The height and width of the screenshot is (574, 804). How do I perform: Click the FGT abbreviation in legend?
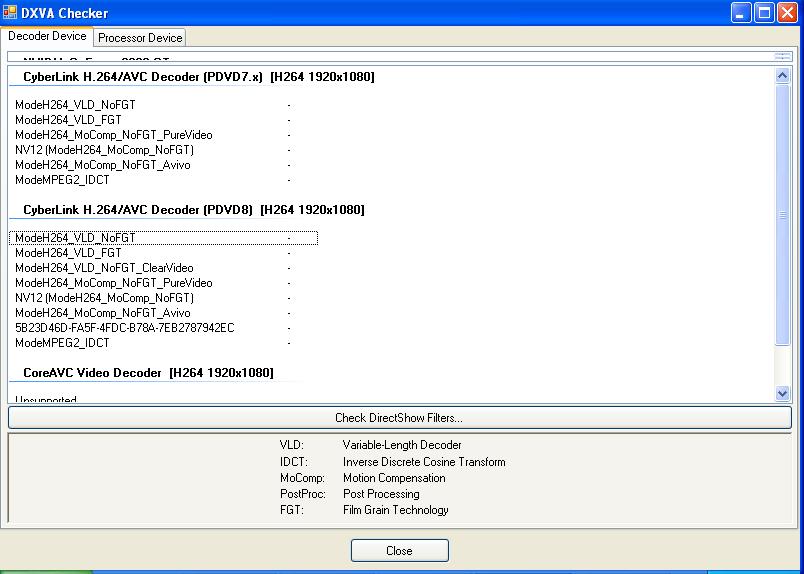pos(292,510)
